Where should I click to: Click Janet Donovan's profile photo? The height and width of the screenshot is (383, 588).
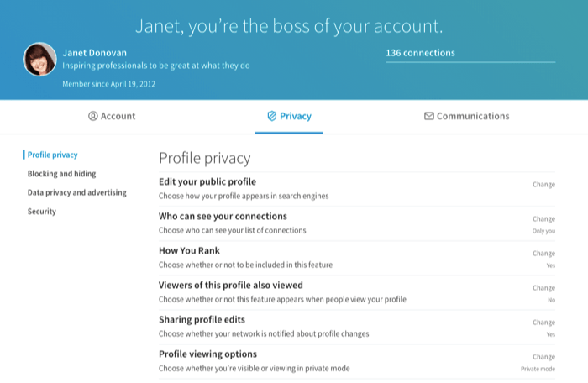coord(39,60)
